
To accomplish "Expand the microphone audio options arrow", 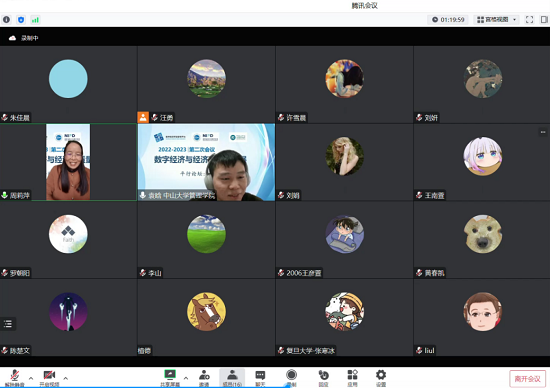I will (x=31, y=378).
